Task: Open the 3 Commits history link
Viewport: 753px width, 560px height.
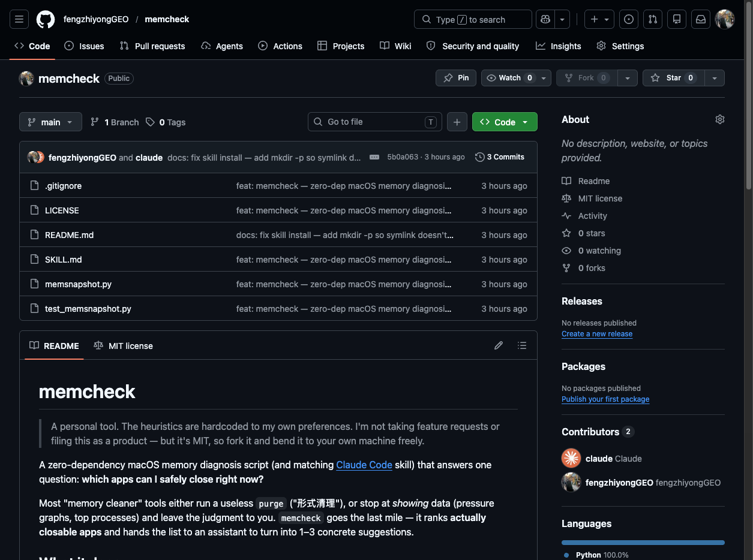Action: coord(500,157)
